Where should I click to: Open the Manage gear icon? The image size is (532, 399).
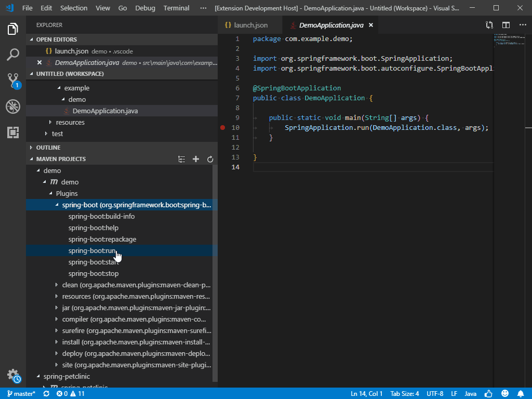tap(14, 375)
